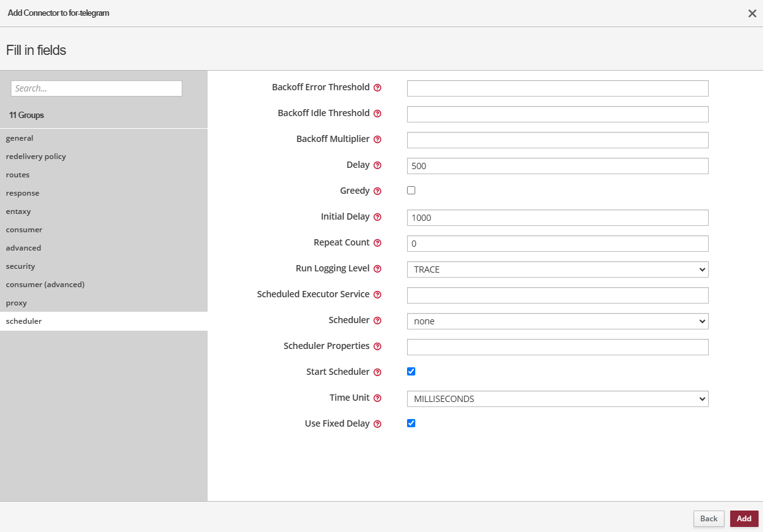Show help icon for Repeat Count

[x=377, y=243]
